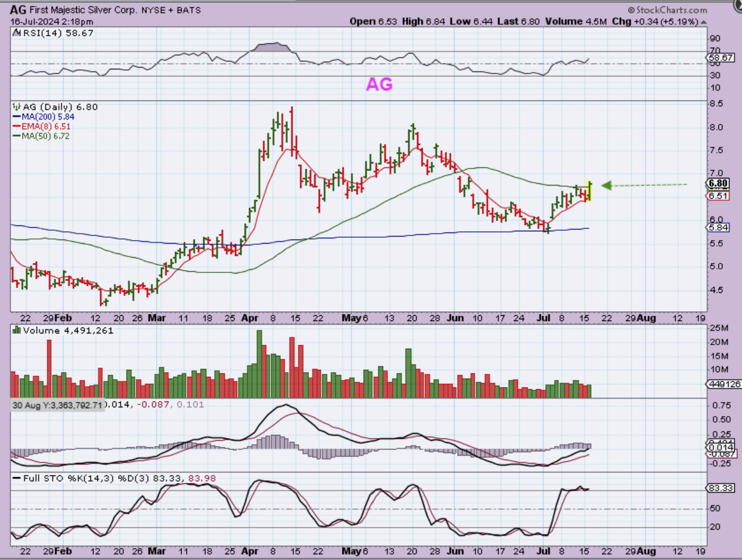Click the 'Aug' date label under the price chart
The width and height of the screenshot is (742, 560).
[647, 318]
